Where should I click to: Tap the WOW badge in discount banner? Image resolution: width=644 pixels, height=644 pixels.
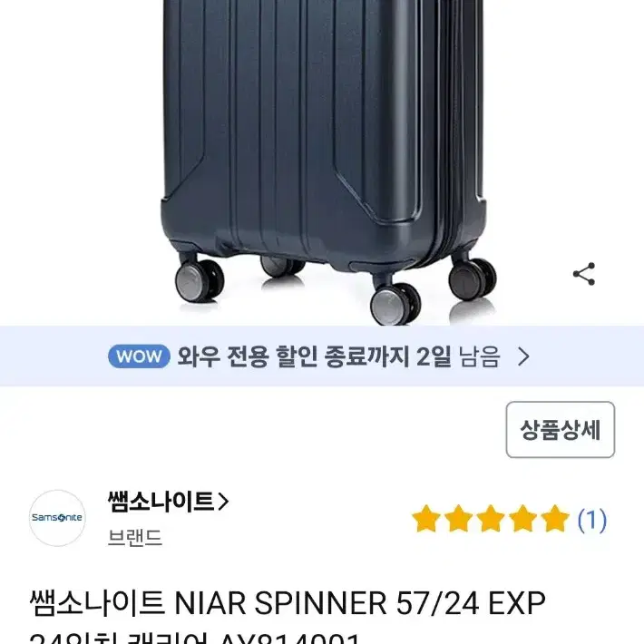[x=139, y=356]
